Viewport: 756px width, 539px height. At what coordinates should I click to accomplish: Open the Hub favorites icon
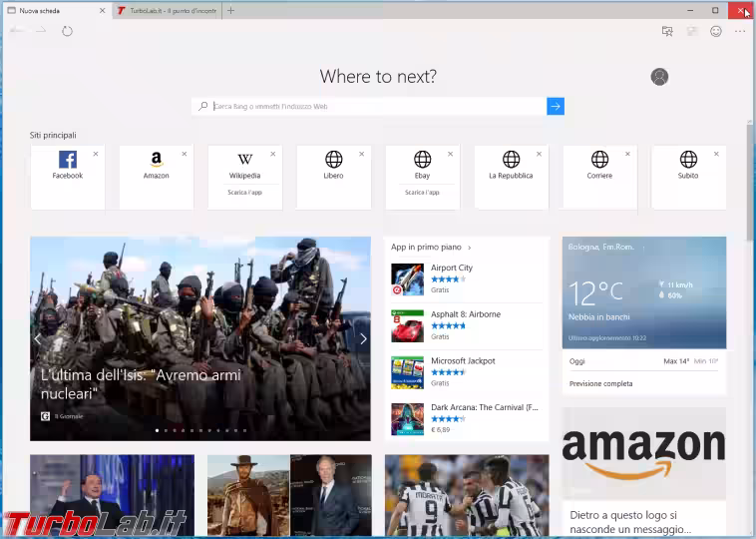pos(667,31)
